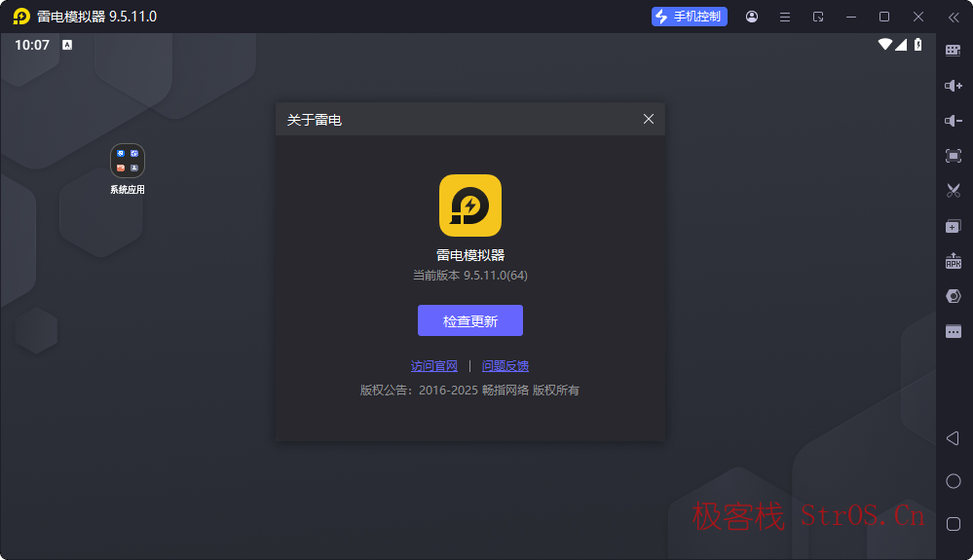Decrease emulator volume via sidebar icon

tap(954, 121)
